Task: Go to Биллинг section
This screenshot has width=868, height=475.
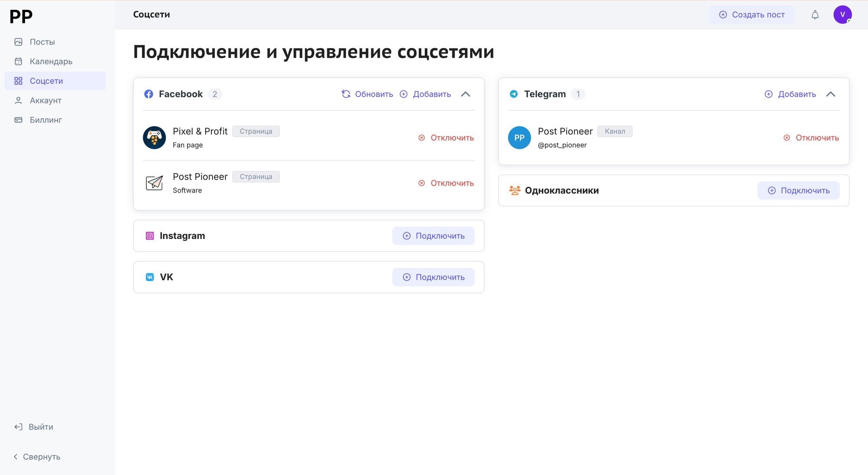Action: 46,120
